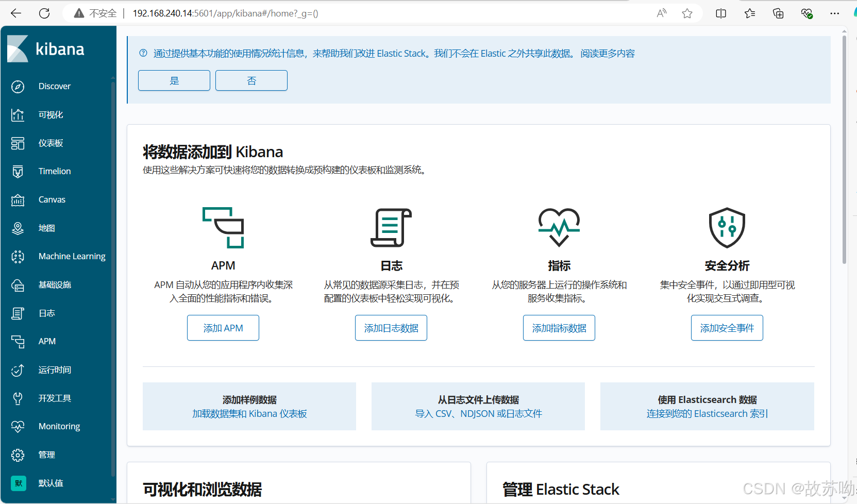Select Machine Learning in the sidebar
The image size is (857, 504).
[x=72, y=257]
